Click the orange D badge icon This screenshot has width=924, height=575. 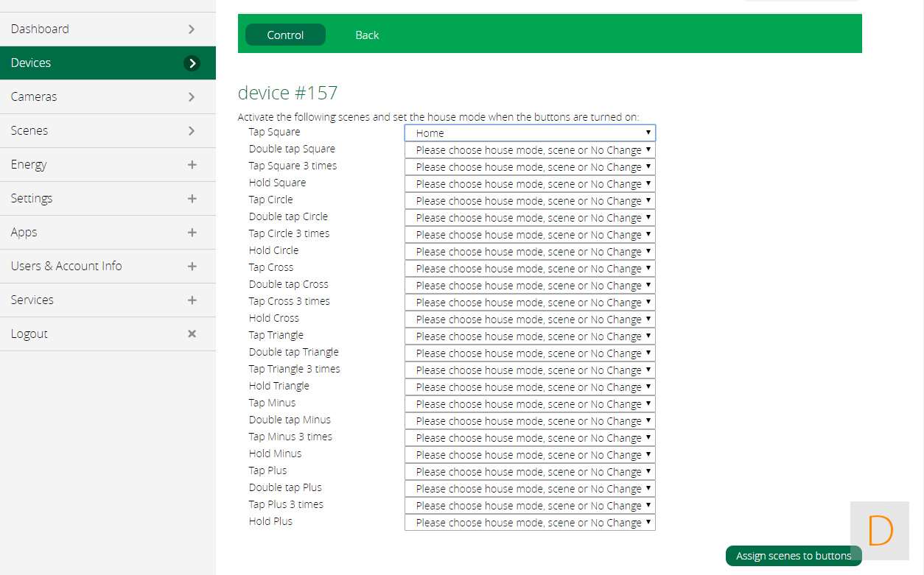pyautogui.click(x=880, y=531)
